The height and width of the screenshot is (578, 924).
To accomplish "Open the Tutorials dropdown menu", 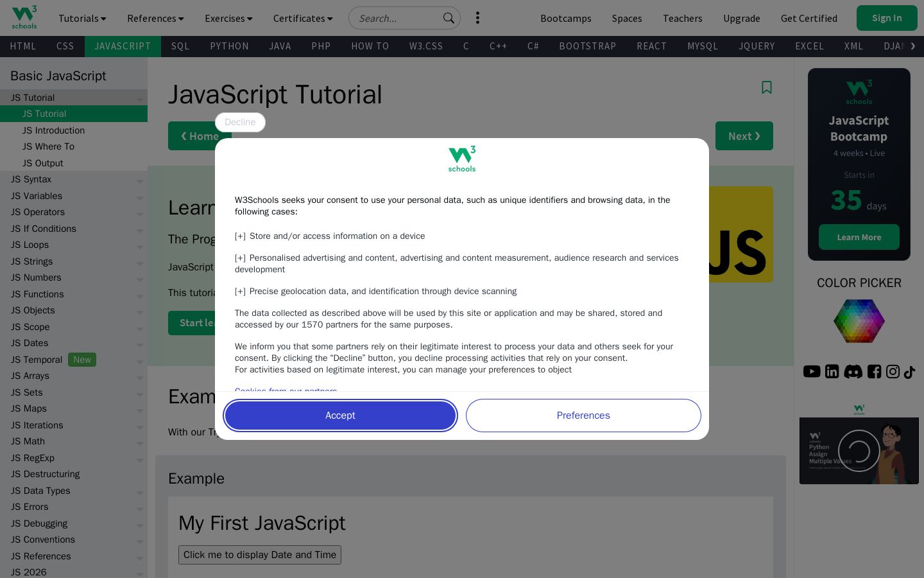I will pos(82,18).
